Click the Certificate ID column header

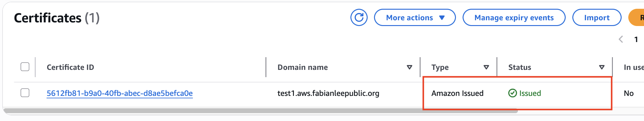pyautogui.click(x=70, y=67)
